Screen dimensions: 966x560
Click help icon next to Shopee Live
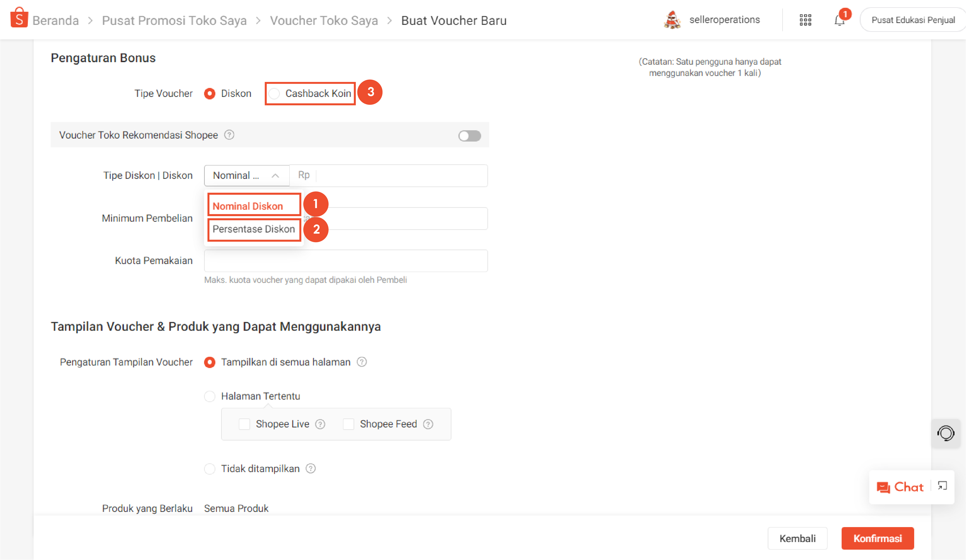320,424
